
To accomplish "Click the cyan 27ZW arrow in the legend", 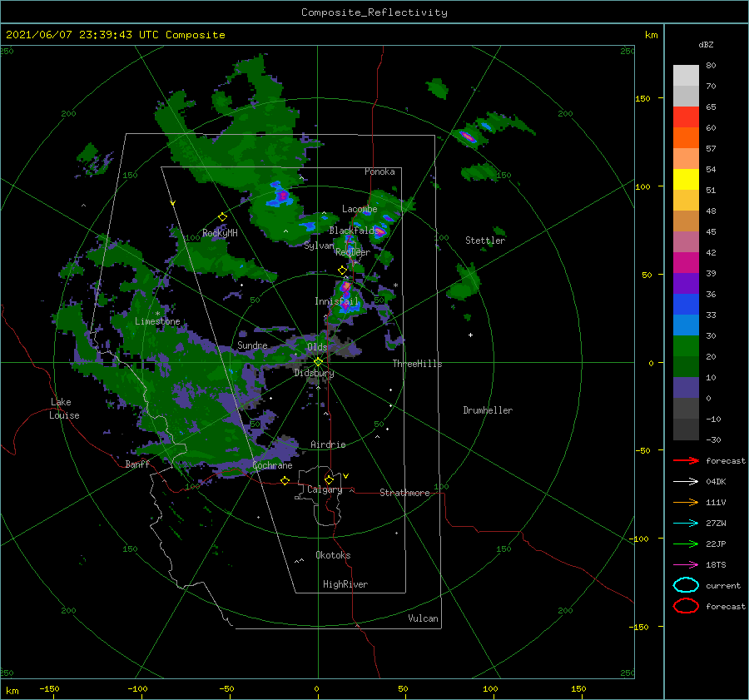I will [x=686, y=524].
